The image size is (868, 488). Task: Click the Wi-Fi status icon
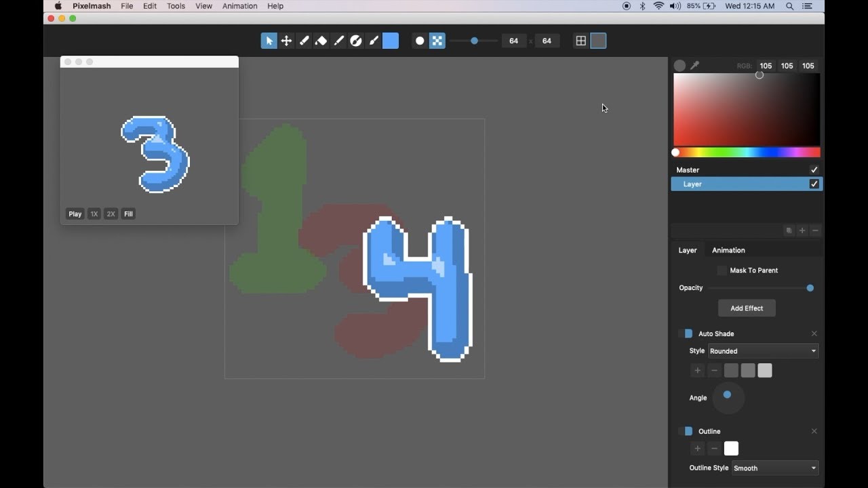tap(658, 6)
